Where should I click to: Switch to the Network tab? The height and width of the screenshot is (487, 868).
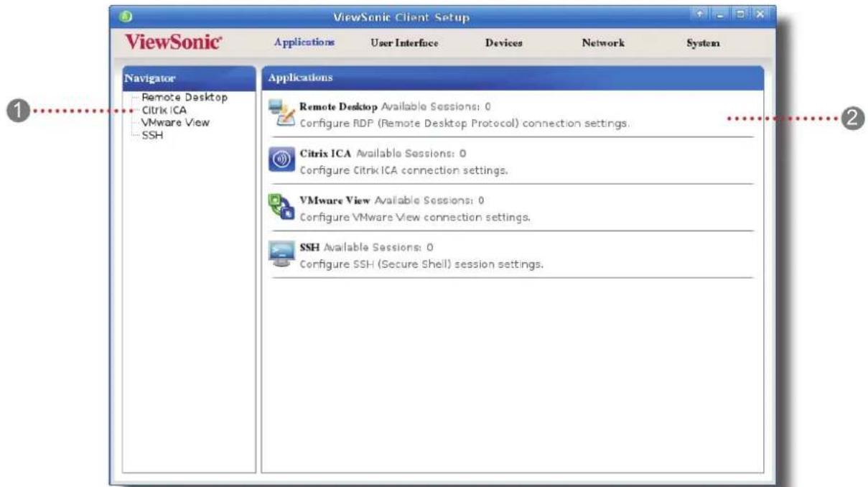603,44
